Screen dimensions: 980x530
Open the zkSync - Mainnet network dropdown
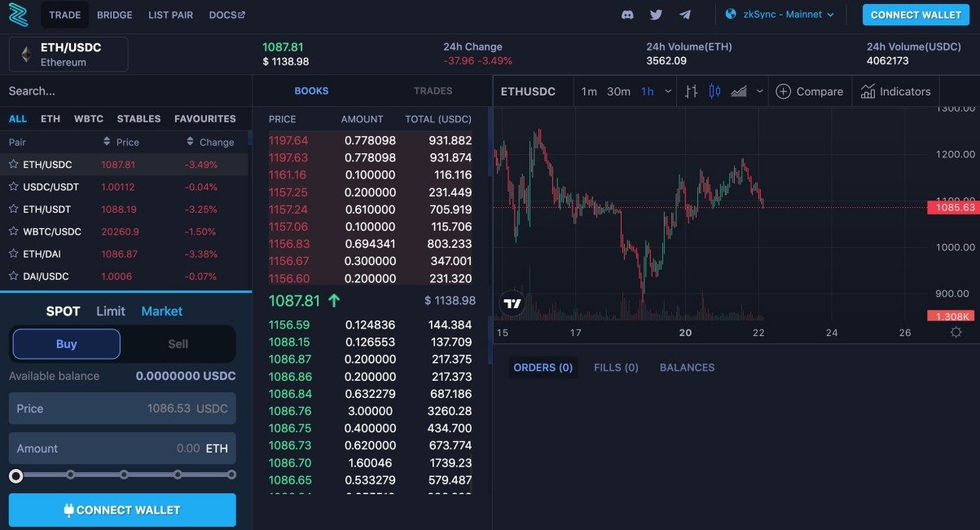coord(780,15)
